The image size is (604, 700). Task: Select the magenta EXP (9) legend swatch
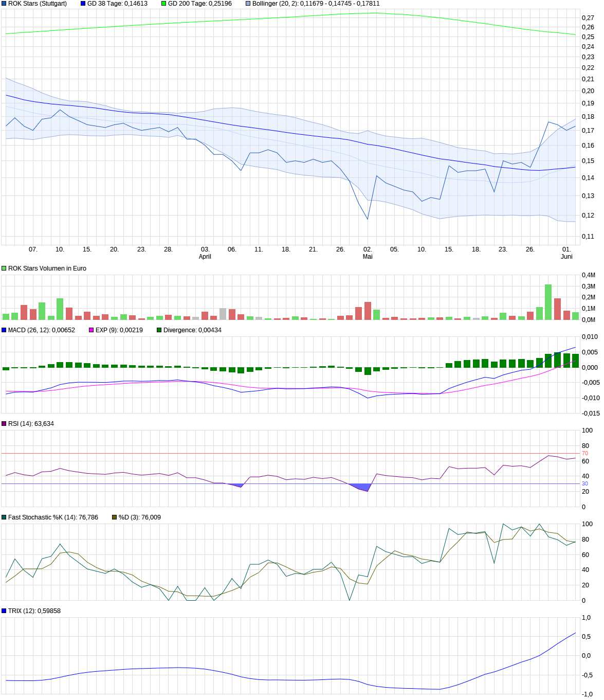91,330
